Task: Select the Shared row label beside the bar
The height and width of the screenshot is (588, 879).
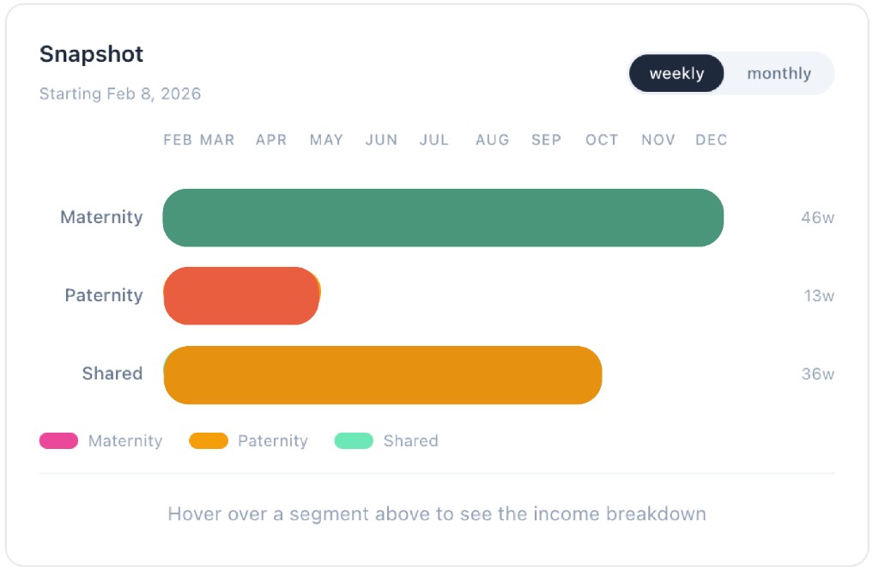Action: (x=112, y=374)
